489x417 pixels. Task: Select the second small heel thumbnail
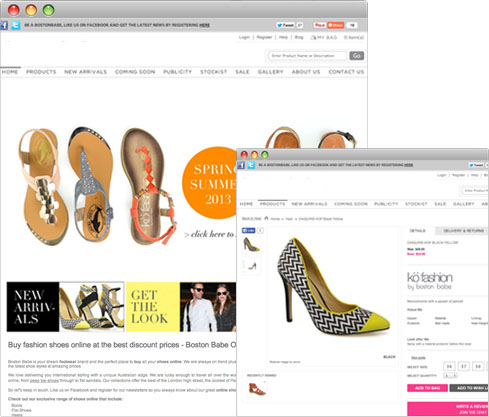point(252,266)
